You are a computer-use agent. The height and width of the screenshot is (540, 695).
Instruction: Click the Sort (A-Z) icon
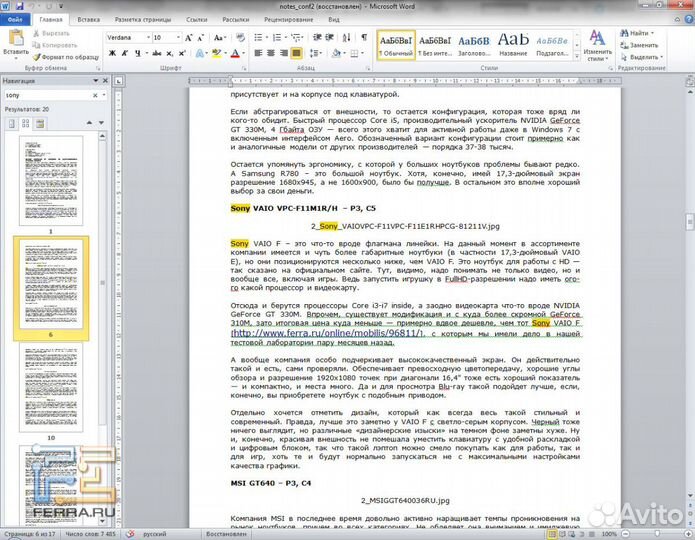347,38
